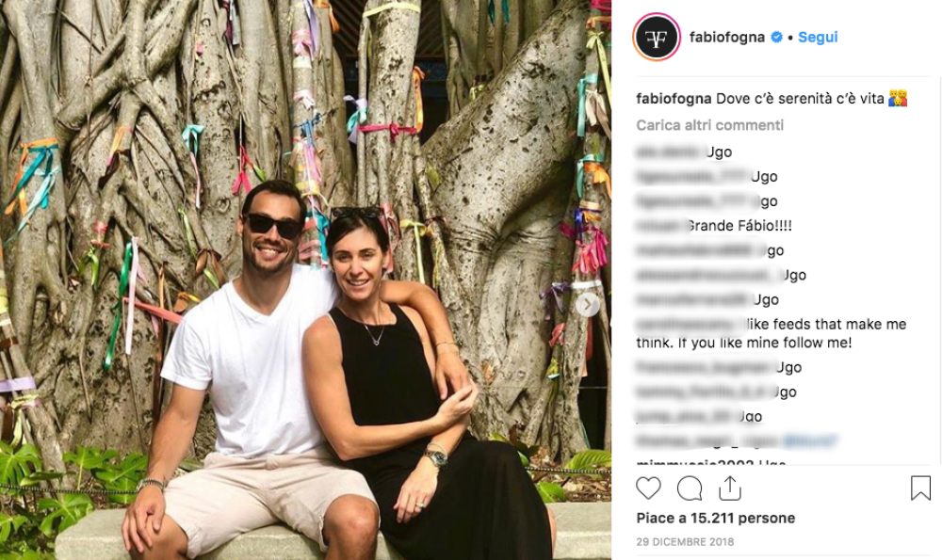Load more comments via Carica altri commenti
Screen dimensions: 942x560
tap(710, 125)
